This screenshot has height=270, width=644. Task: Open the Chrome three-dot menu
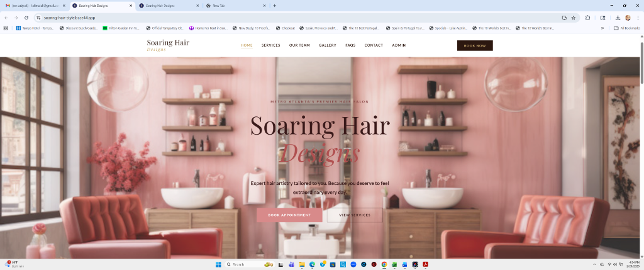[637, 18]
